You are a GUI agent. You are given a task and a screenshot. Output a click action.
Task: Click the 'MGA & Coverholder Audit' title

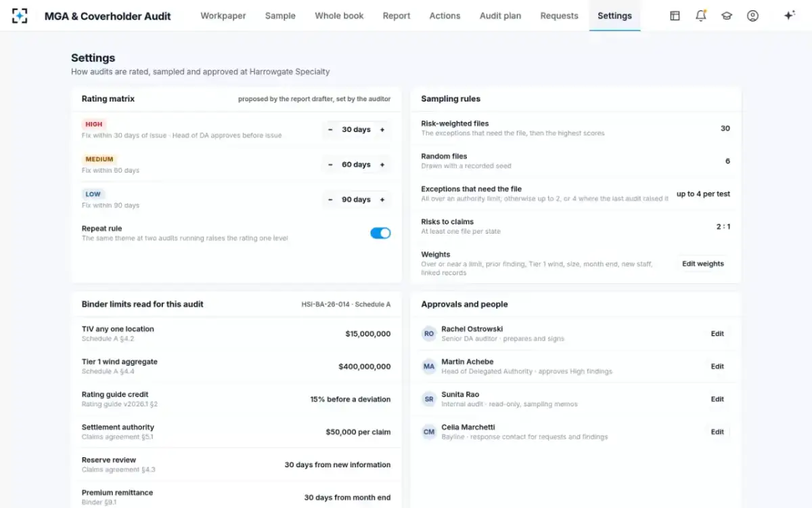pos(108,16)
